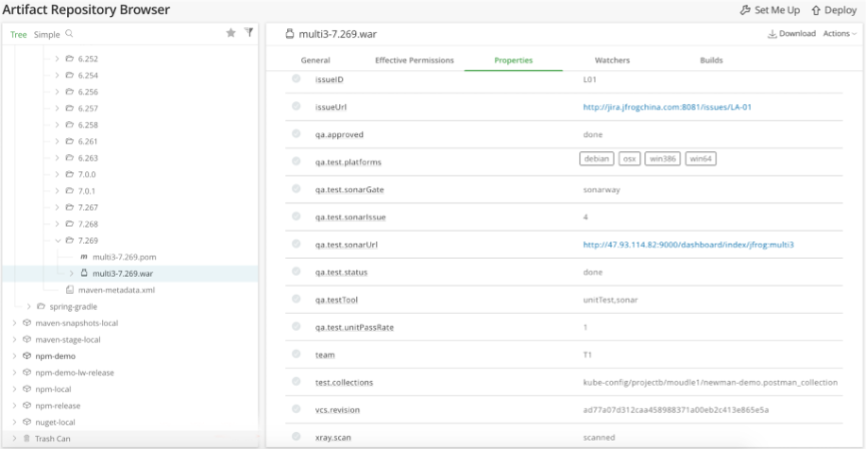Click the Deploy button

pyautogui.click(x=834, y=10)
